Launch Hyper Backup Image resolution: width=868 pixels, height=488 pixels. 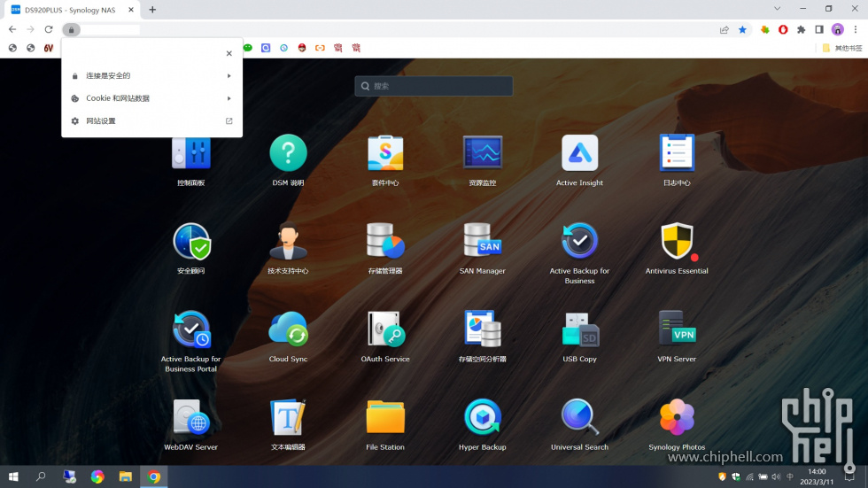(482, 417)
